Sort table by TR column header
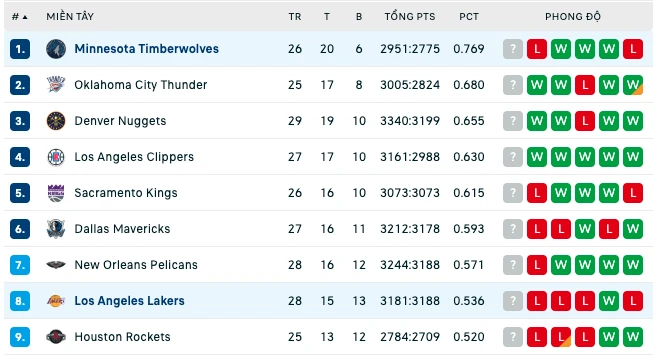 click(295, 17)
